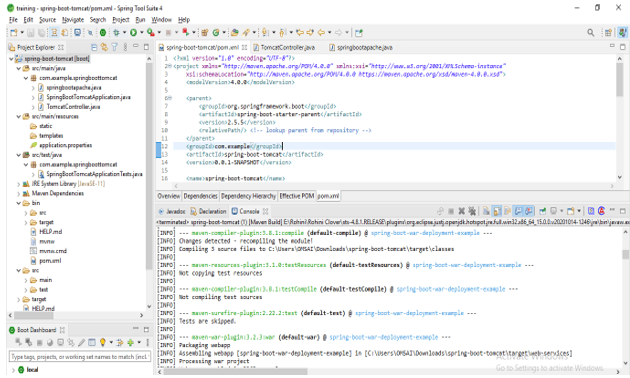Toggle Pin Console button
The height and width of the screenshot is (378, 630).
pyautogui.click(x=542, y=211)
